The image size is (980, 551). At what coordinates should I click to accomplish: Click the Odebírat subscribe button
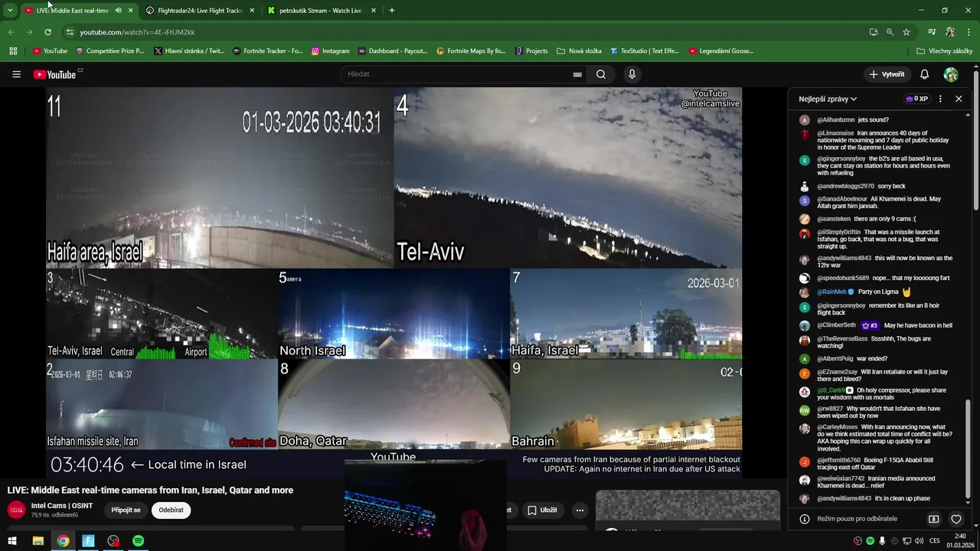coord(171,510)
